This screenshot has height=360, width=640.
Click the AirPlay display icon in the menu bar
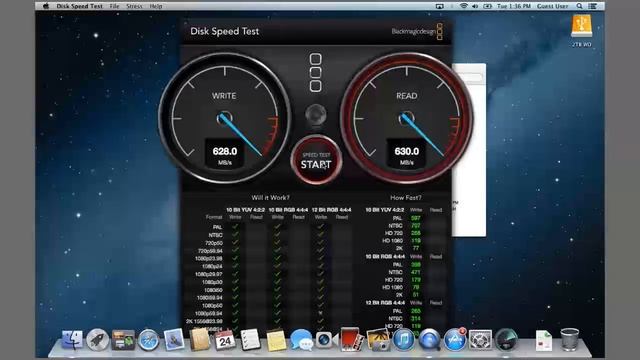pyautogui.click(x=439, y=6)
